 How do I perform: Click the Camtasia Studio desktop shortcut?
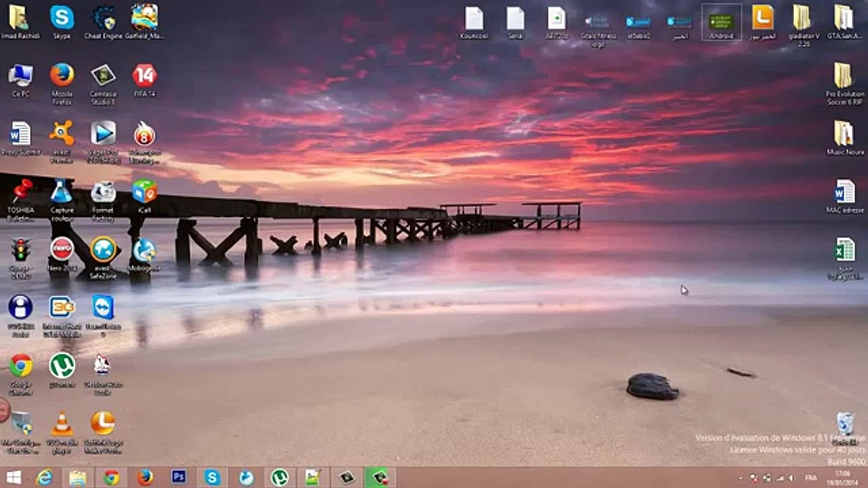[x=103, y=76]
